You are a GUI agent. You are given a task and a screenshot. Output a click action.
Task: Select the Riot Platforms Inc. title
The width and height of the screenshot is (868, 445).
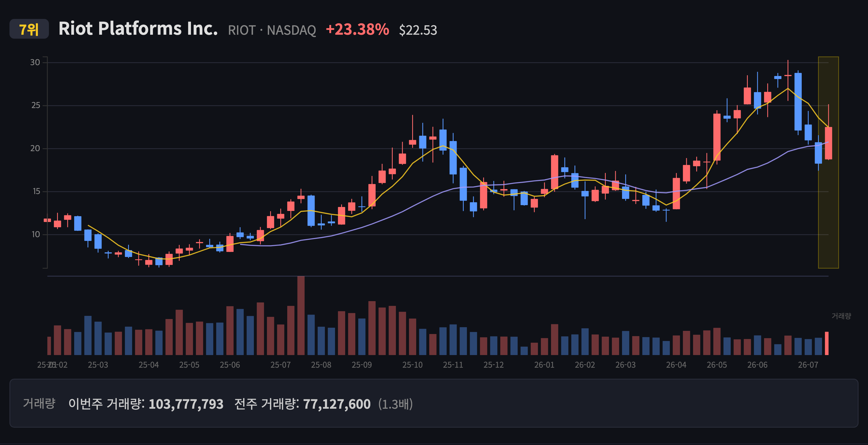pos(138,29)
